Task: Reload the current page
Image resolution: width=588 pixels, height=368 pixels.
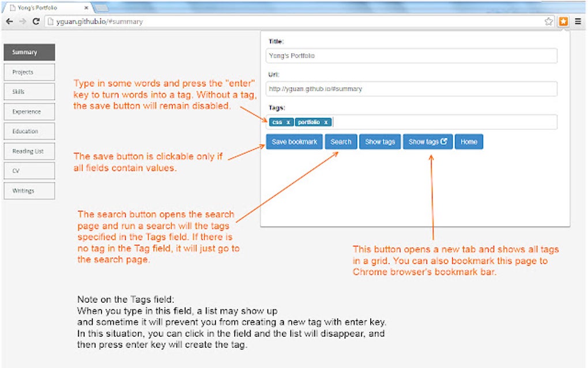Action: 36,21
